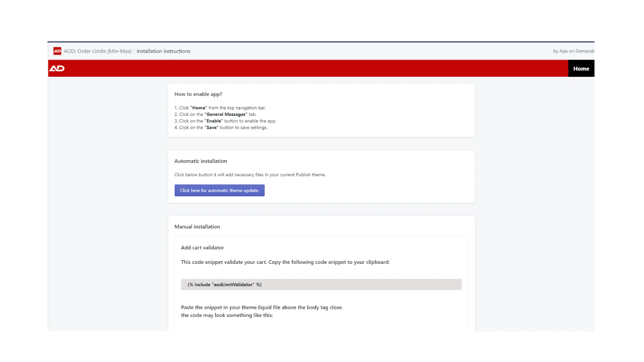Click the text about adding necessary theme files
The width and height of the screenshot is (644, 362).
point(250,175)
